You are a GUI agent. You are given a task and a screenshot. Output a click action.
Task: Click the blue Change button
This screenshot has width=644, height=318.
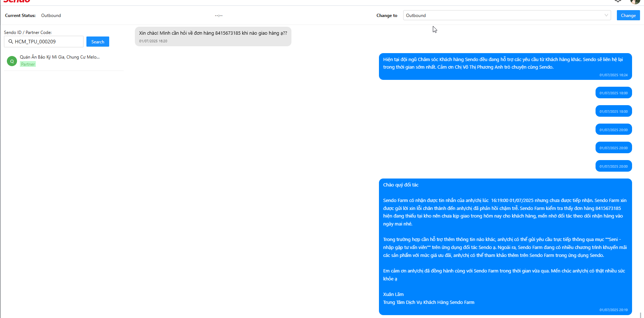pos(628,15)
